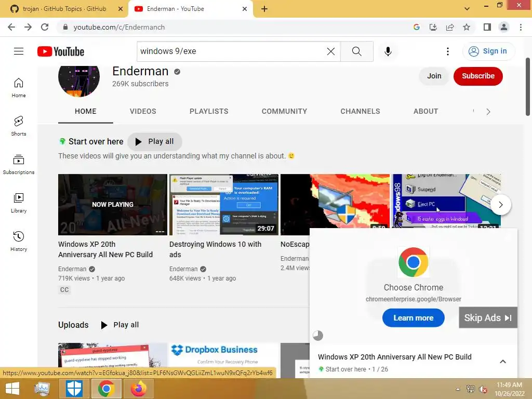Open Windows Start button

click(12, 389)
